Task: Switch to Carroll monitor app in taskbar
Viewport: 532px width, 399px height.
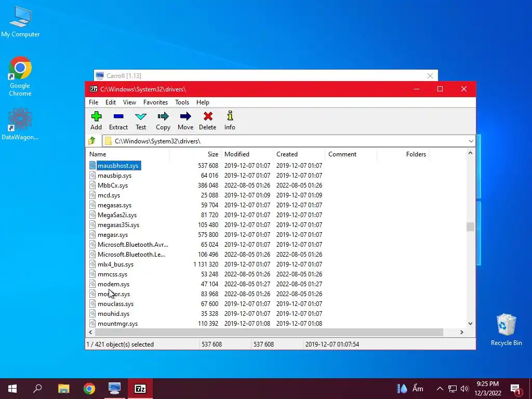Action: click(x=114, y=389)
